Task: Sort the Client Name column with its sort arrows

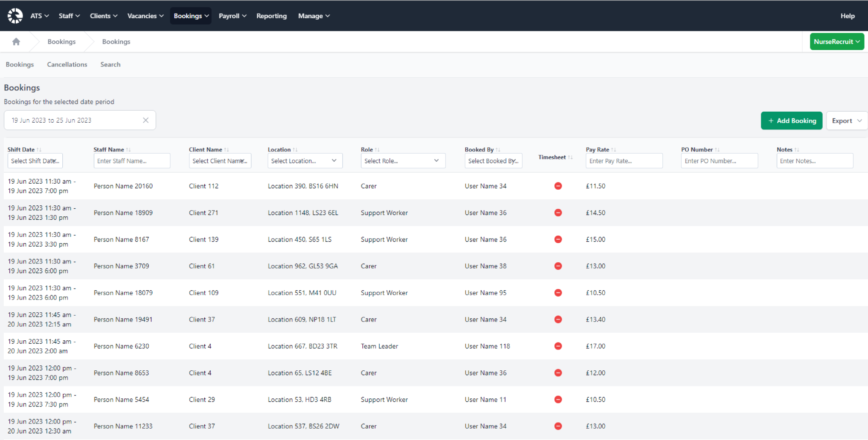Action: pos(226,149)
